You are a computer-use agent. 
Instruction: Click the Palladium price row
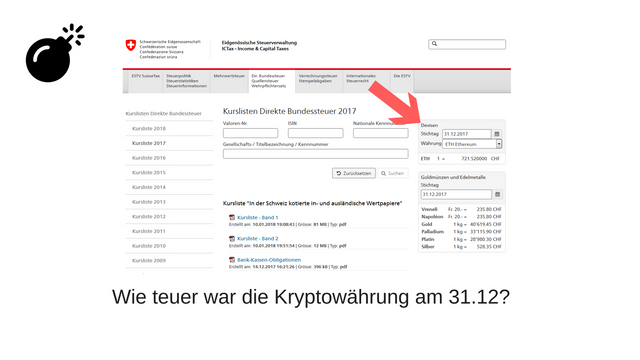461,231
